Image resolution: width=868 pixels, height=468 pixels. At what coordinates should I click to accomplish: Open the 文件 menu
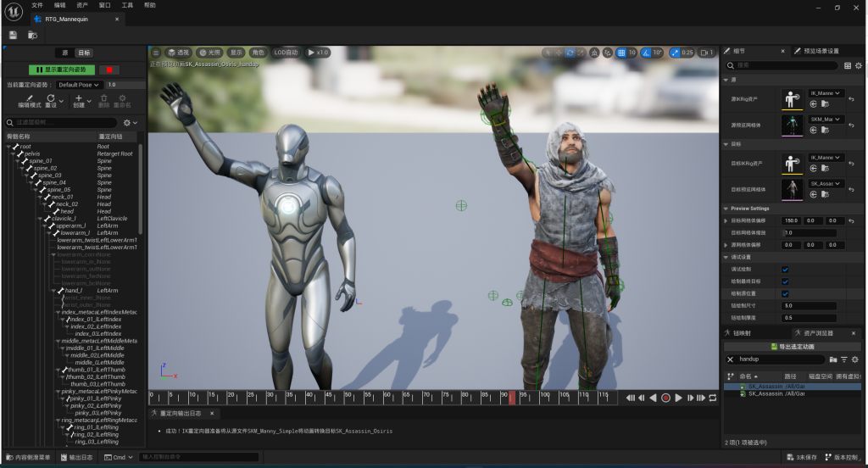coord(37,5)
